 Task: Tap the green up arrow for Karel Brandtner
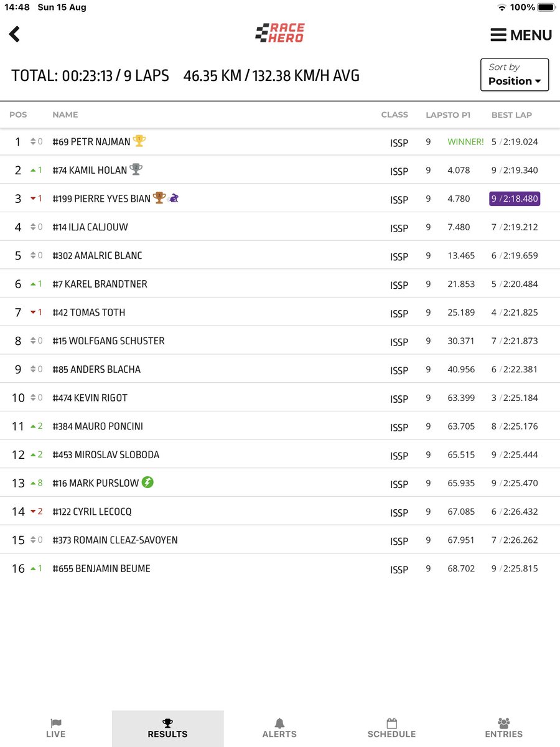click(33, 284)
